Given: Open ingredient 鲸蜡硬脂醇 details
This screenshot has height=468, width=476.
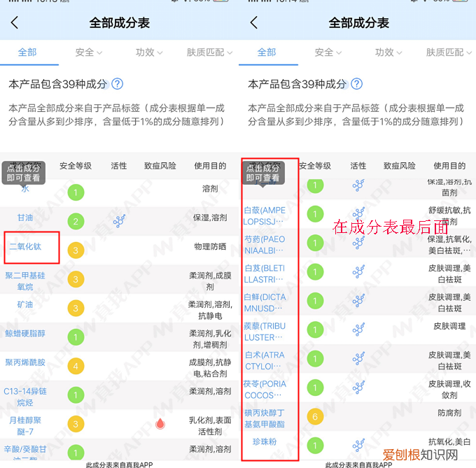Looking at the screenshot, I should pos(25,333).
